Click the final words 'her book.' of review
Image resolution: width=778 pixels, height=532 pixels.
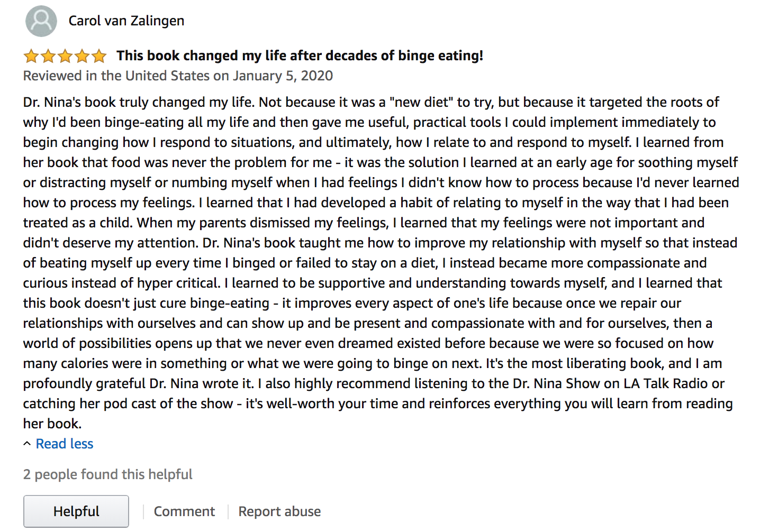52,424
